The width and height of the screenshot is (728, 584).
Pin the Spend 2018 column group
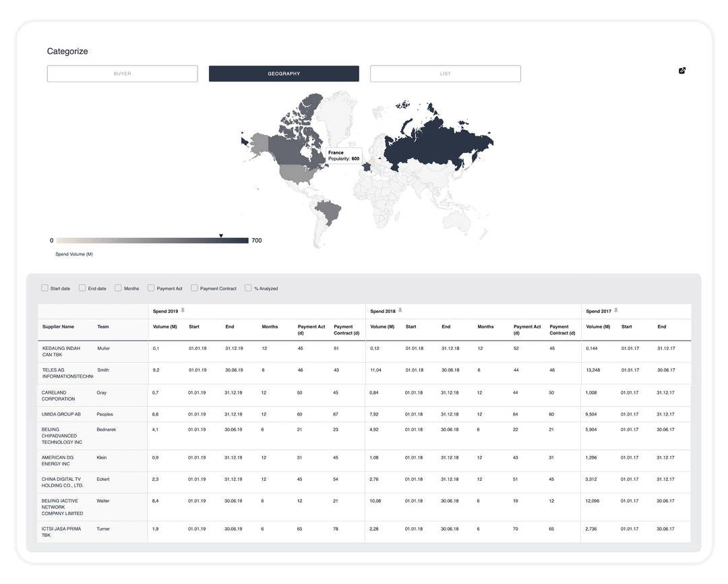400,311
